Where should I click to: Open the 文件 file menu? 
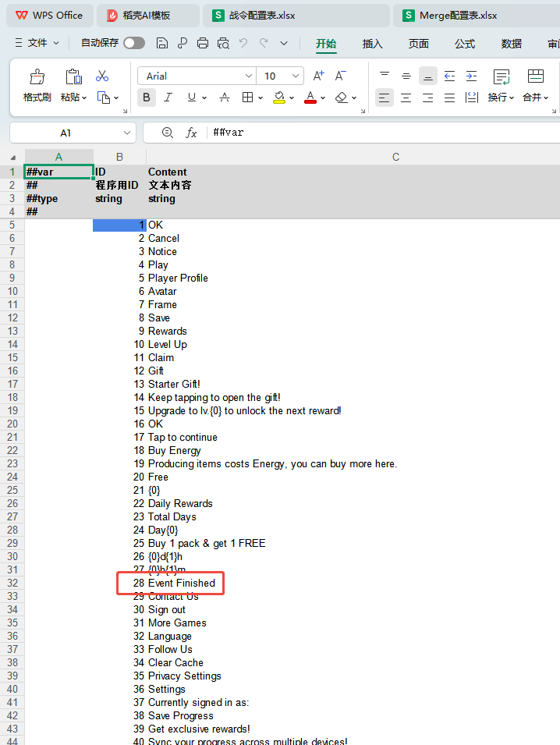point(37,44)
